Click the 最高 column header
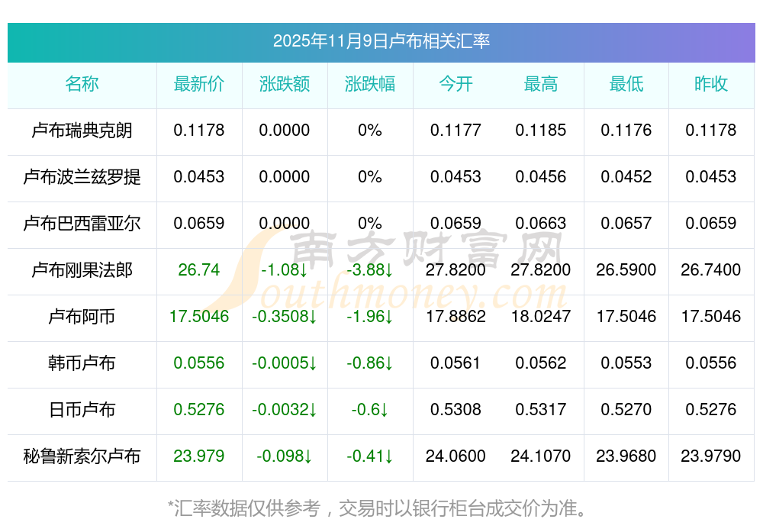The image size is (763, 532). pos(541,84)
